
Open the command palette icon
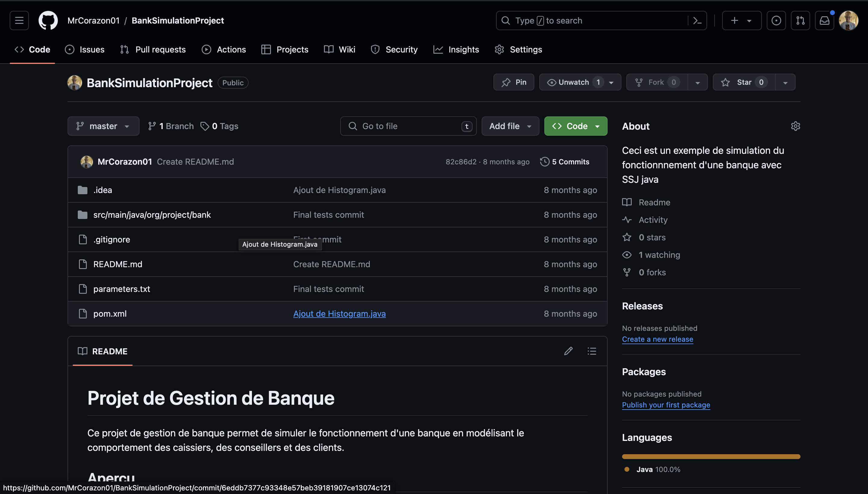(697, 21)
